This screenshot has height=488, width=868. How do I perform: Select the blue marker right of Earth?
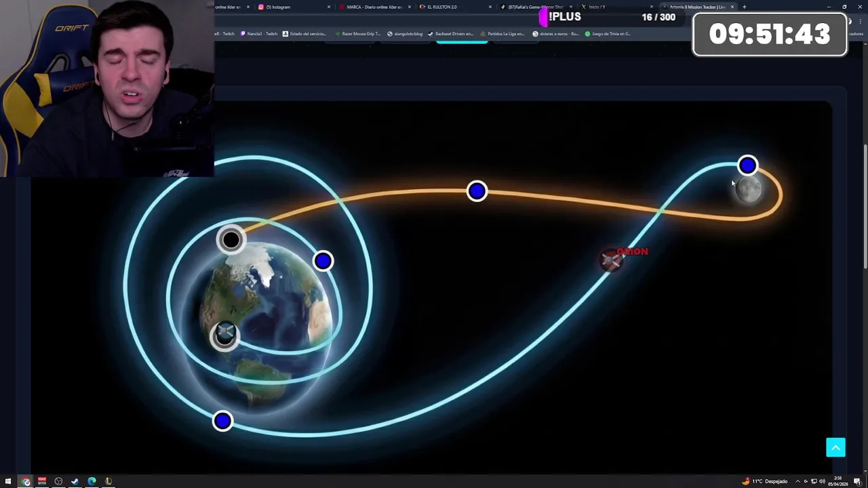pos(323,261)
